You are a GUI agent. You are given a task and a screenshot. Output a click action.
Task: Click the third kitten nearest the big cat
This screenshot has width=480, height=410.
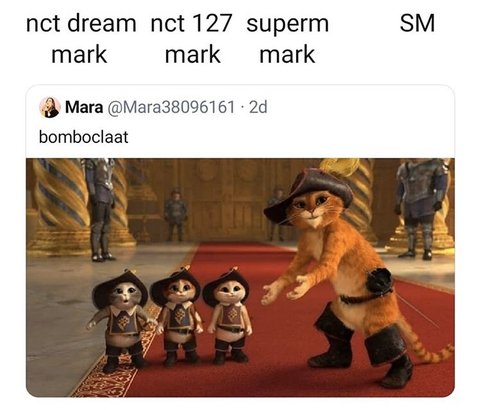pos(228,315)
